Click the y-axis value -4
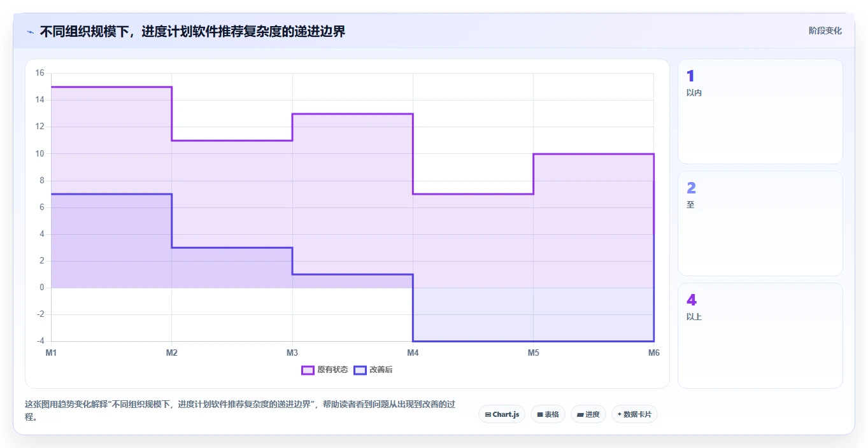This screenshot has height=448, width=868. pos(40,341)
